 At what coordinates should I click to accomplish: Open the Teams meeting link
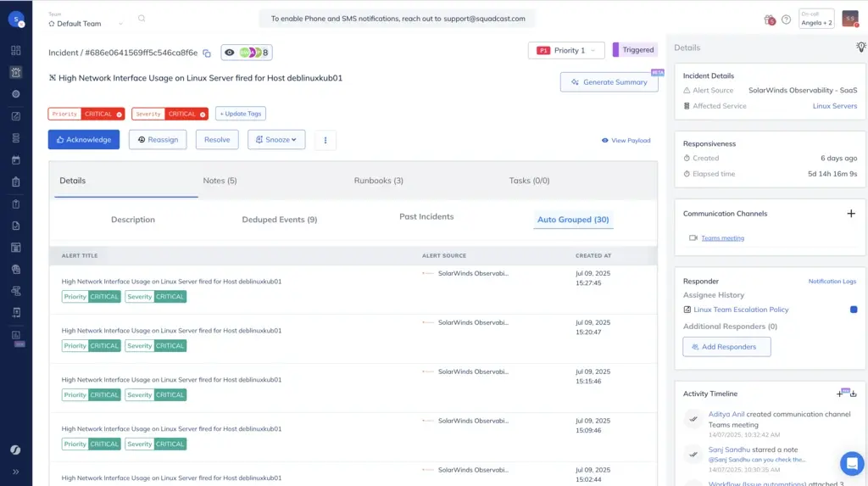pos(722,238)
